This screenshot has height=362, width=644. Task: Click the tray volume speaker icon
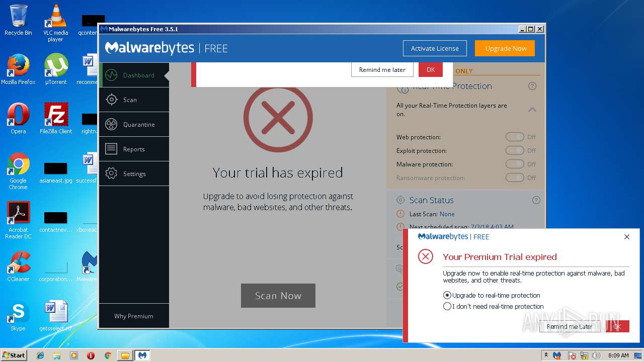coord(596,355)
